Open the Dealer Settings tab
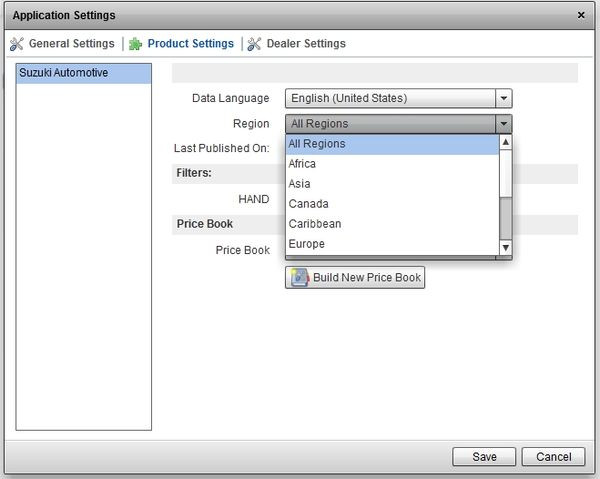600x479 pixels. 306,44
